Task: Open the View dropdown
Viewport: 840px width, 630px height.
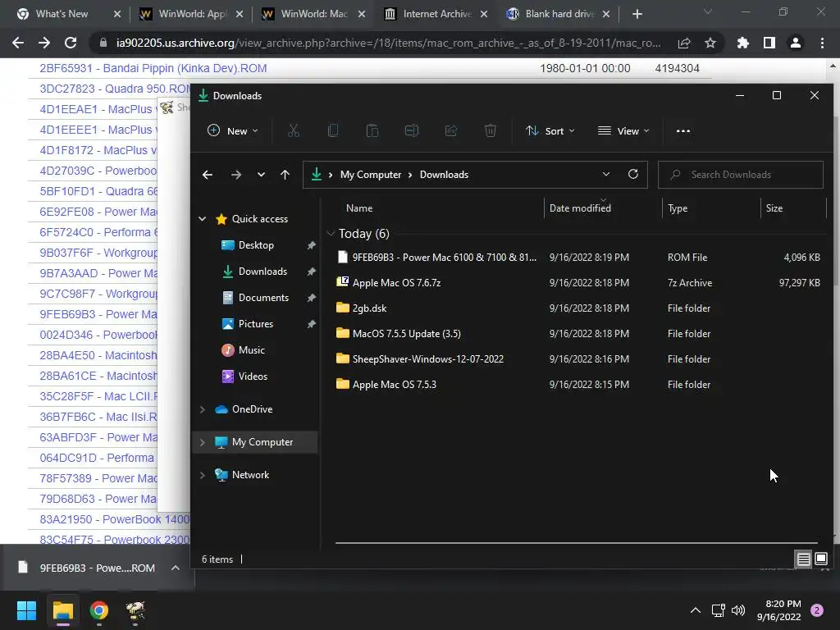Action: tap(623, 130)
